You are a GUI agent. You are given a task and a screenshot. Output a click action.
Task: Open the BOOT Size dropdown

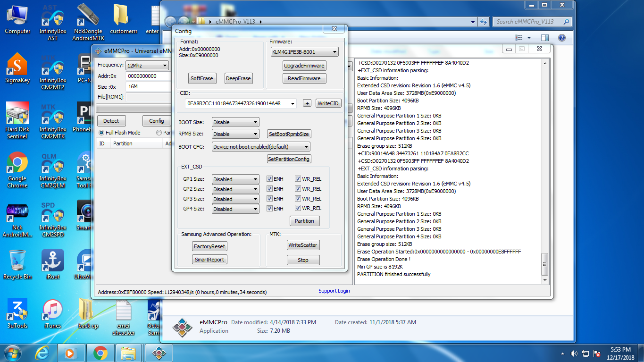(x=235, y=122)
